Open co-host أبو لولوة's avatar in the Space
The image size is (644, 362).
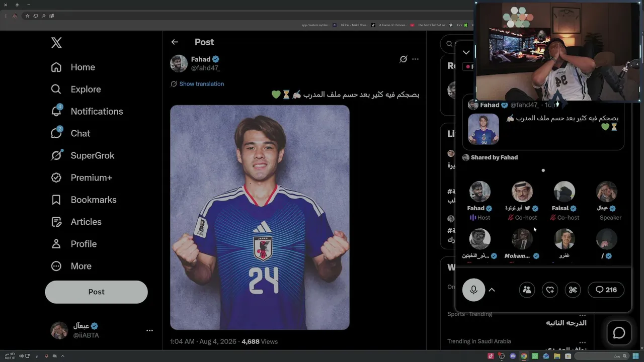tap(522, 192)
